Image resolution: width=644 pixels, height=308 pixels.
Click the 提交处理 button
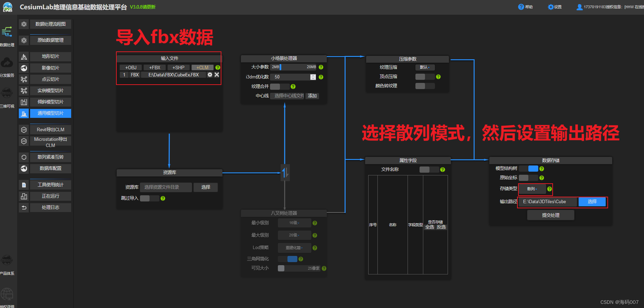click(551, 215)
